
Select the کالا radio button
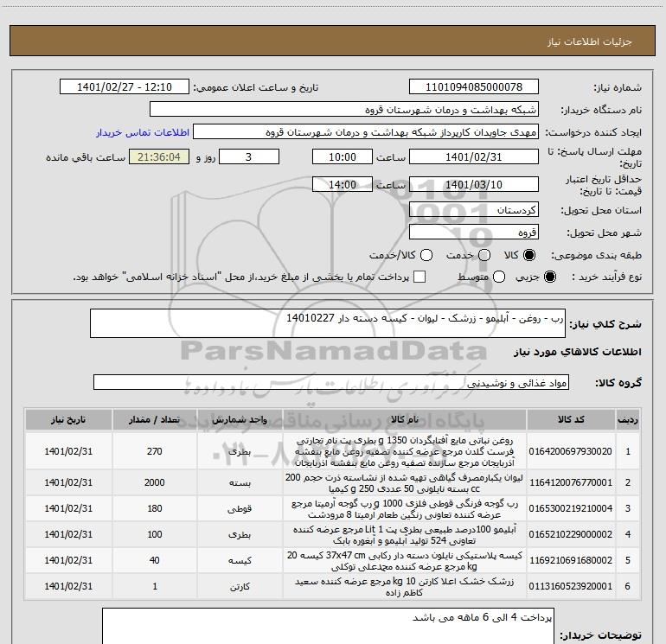529,255
